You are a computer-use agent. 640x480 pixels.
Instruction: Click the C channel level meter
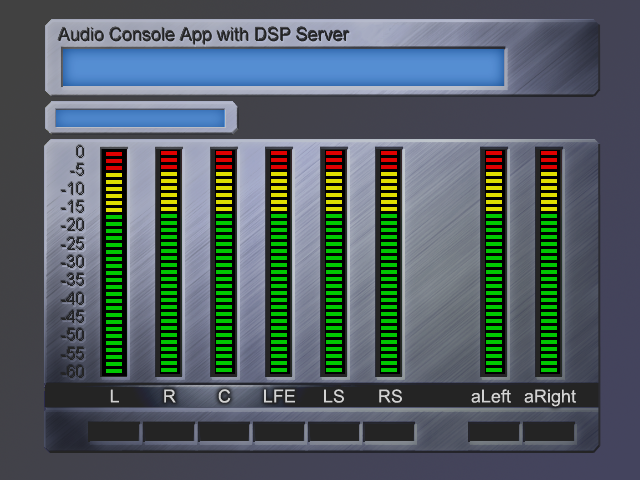[x=224, y=262]
